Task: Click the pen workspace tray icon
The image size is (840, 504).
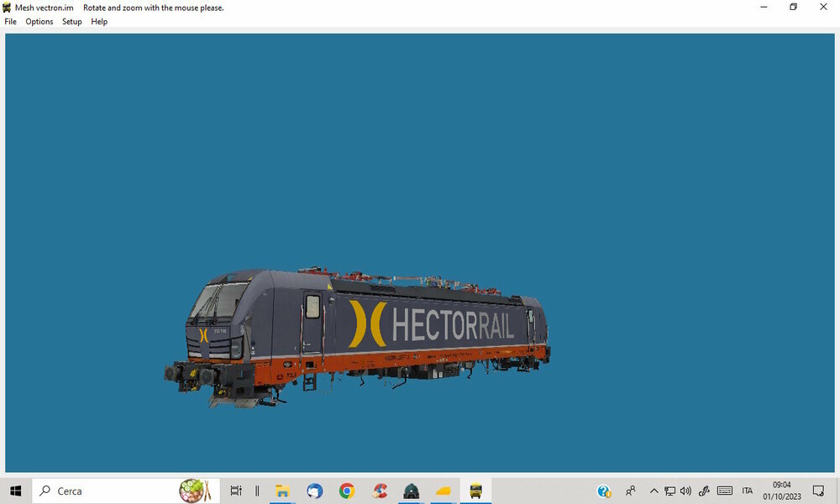Action: click(x=704, y=491)
